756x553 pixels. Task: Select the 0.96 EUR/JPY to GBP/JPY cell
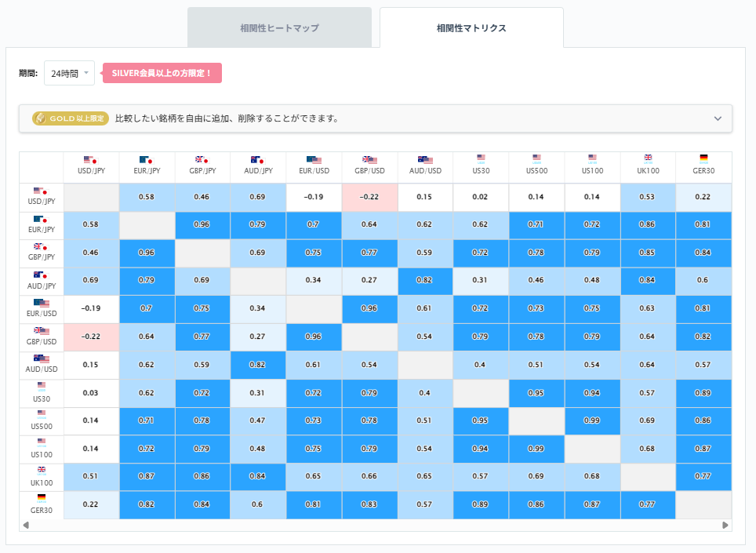click(202, 225)
